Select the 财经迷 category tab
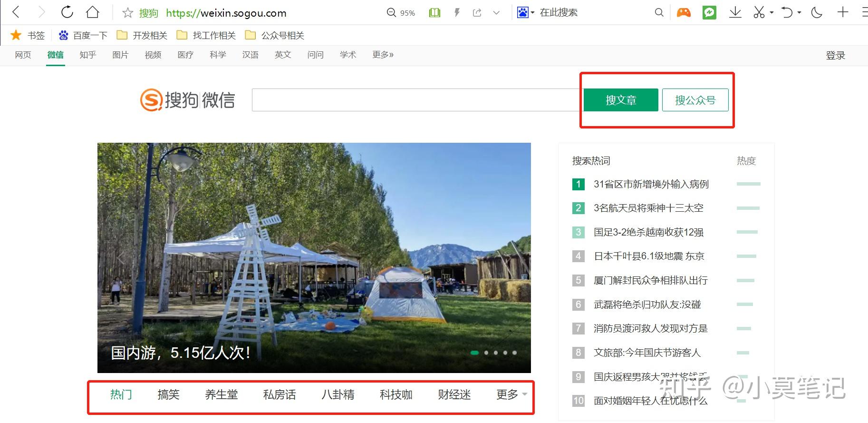 click(x=454, y=394)
